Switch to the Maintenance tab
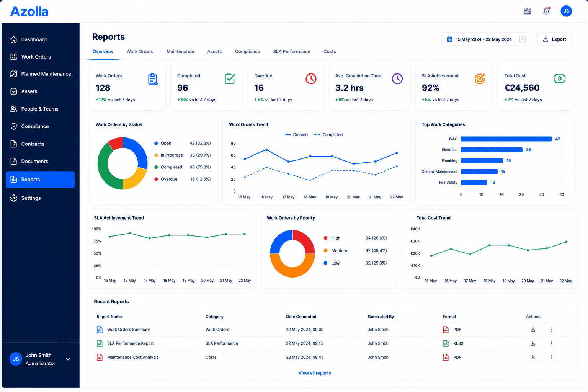This screenshot has height=392, width=588. [180, 51]
